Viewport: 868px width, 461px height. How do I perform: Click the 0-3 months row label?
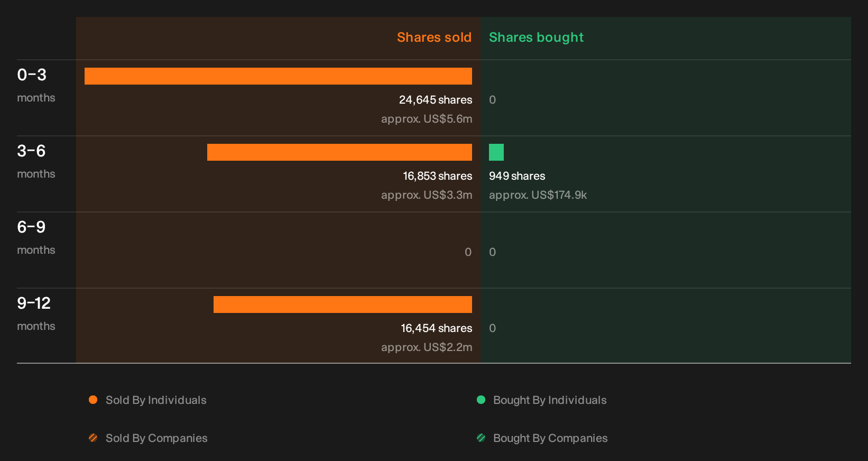point(36,85)
